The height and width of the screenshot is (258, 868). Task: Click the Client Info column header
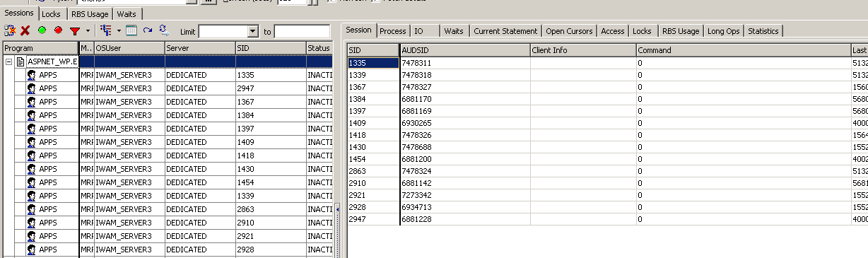click(583, 50)
